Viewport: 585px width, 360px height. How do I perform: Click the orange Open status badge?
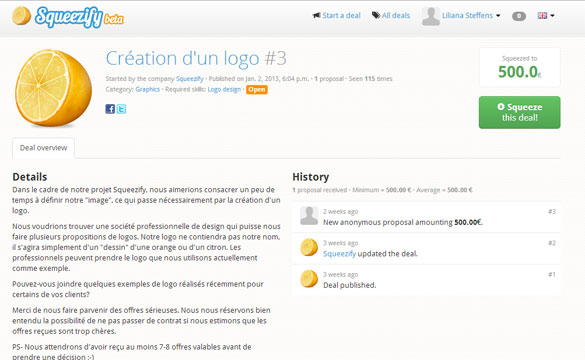(257, 90)
